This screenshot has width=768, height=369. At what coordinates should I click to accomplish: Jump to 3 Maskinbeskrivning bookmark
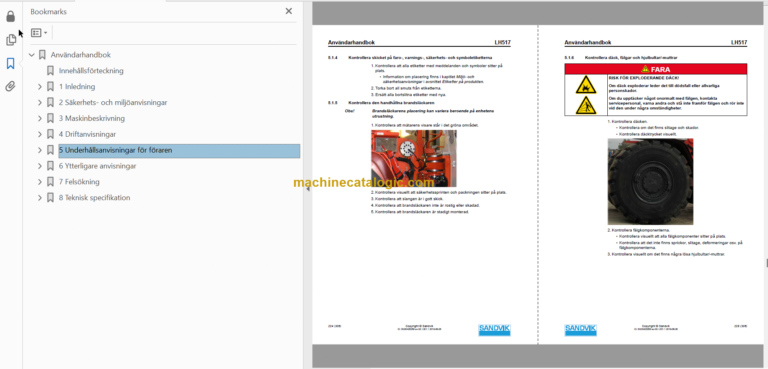point(92,118)
